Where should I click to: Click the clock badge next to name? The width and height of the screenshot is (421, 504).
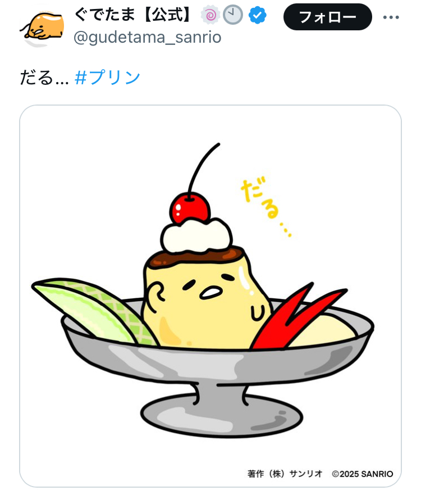[x=233, y=15]
